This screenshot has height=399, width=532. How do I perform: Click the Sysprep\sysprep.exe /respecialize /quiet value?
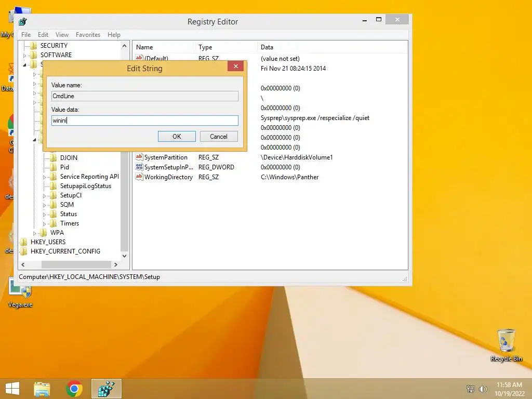click(x=315, y=118)
